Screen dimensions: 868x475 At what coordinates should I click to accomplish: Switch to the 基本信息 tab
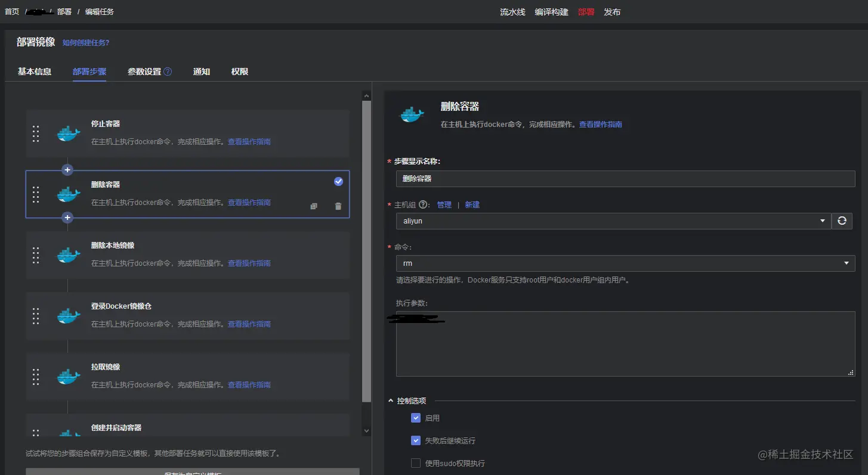click(x=35, y=72)
